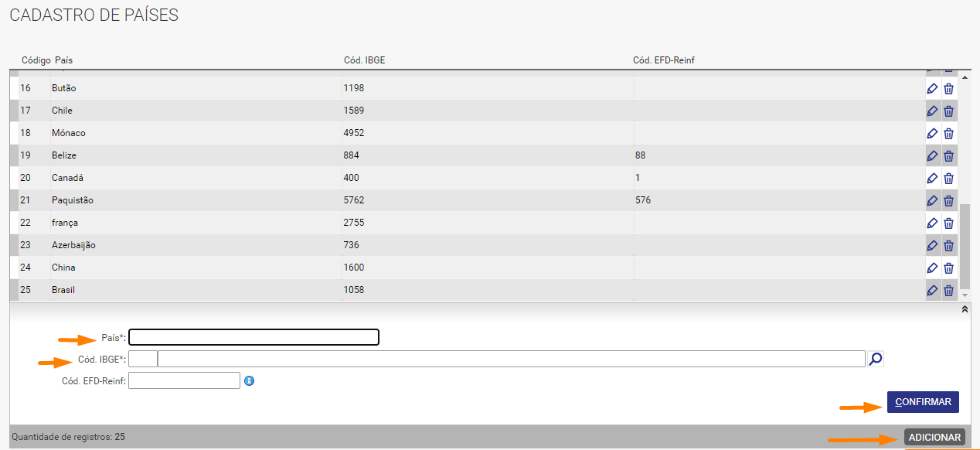Image resolution: width=980 pixels, height=450 pixels.
Task: Open IBGE code search magnifier
Action: [x=876, y=359]
